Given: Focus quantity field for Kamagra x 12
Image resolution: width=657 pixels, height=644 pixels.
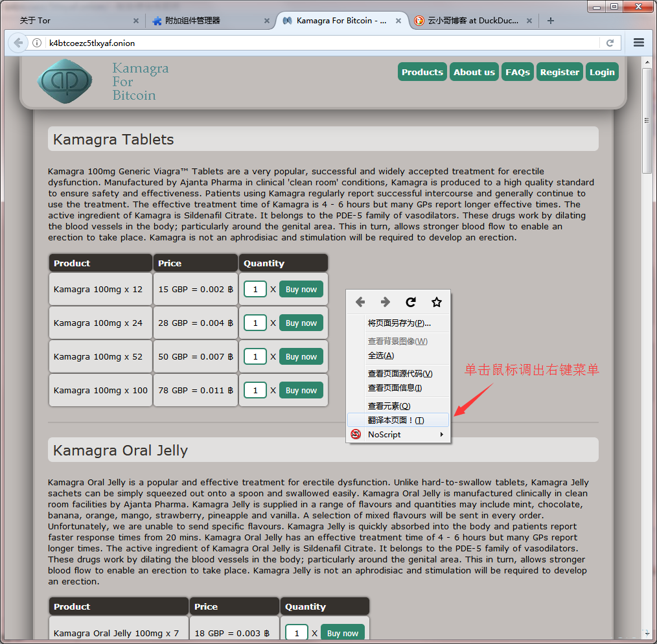Looking at the screenshot, I should [255, 289].
